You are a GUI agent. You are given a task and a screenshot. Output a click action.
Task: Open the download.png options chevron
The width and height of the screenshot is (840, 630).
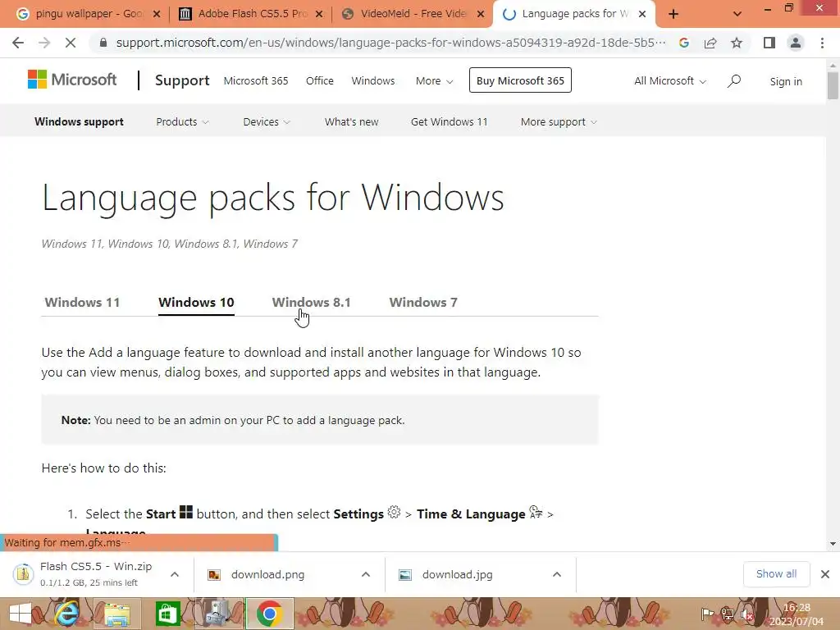click(366, 574)
